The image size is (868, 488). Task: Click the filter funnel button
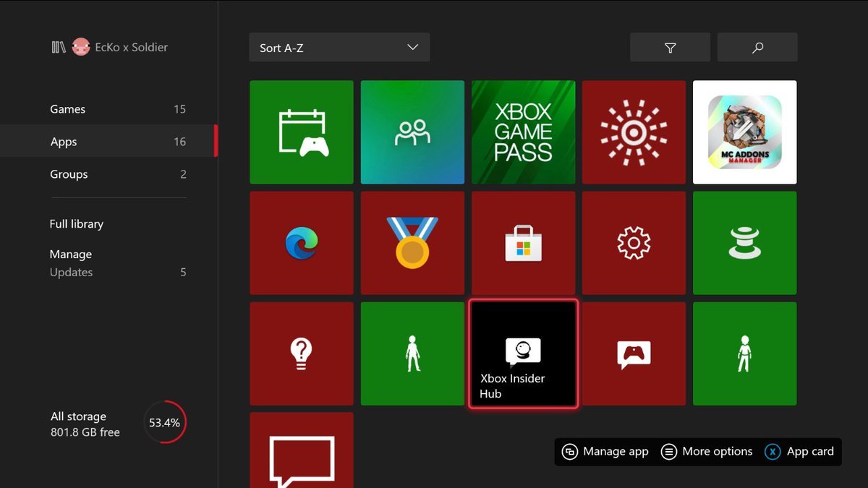pyautogui.click(x=670, y=48)
